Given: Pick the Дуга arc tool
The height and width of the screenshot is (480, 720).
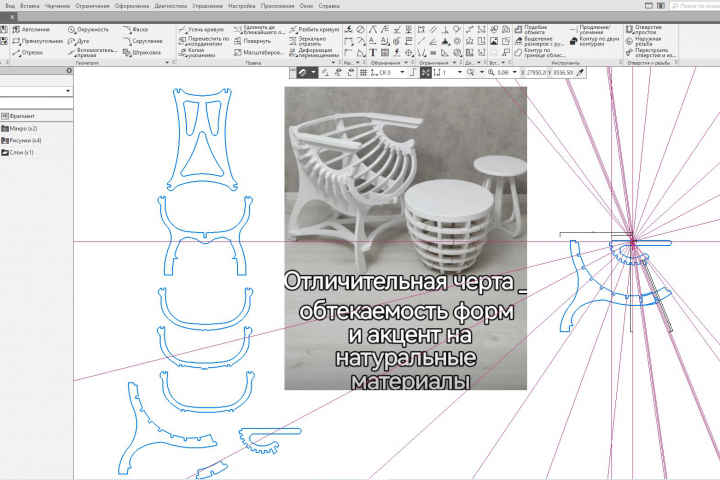Looking at the screenshot, I should (x=79, y=41).
